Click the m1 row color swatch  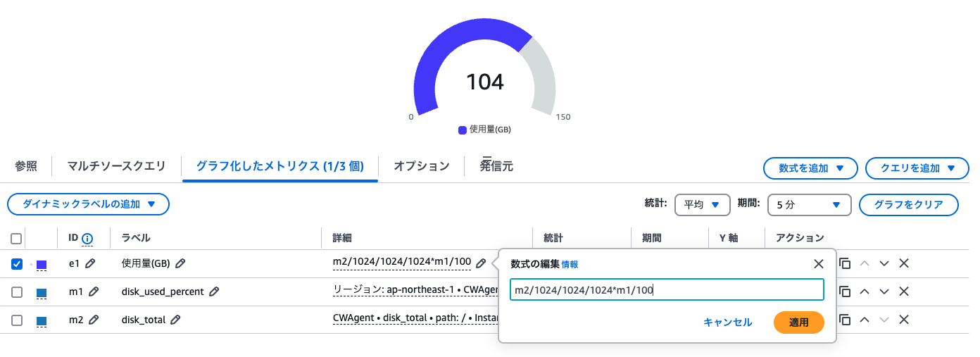pos(42,292)
